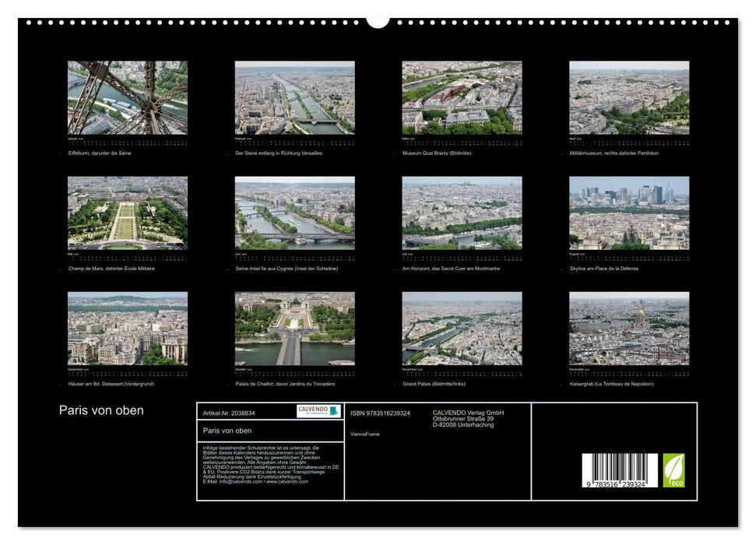Click the spiral binding at the calendar top

pyautogui.click(x=378, y=22)
